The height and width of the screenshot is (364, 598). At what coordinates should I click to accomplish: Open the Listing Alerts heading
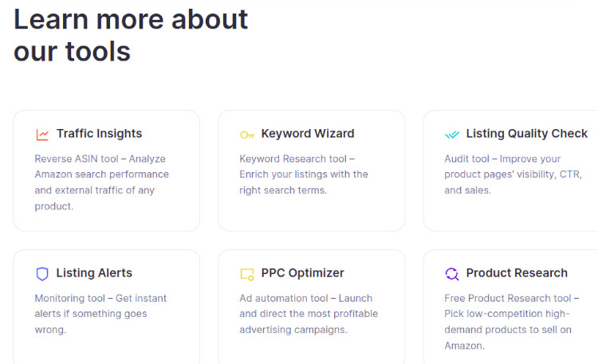94,273
